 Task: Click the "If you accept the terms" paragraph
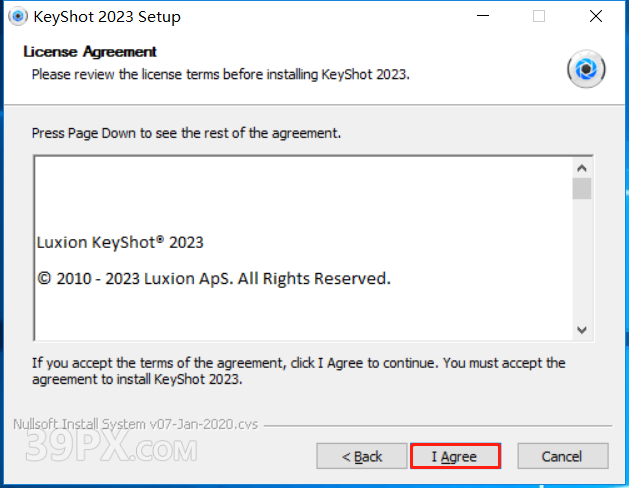tap(298, 371)
